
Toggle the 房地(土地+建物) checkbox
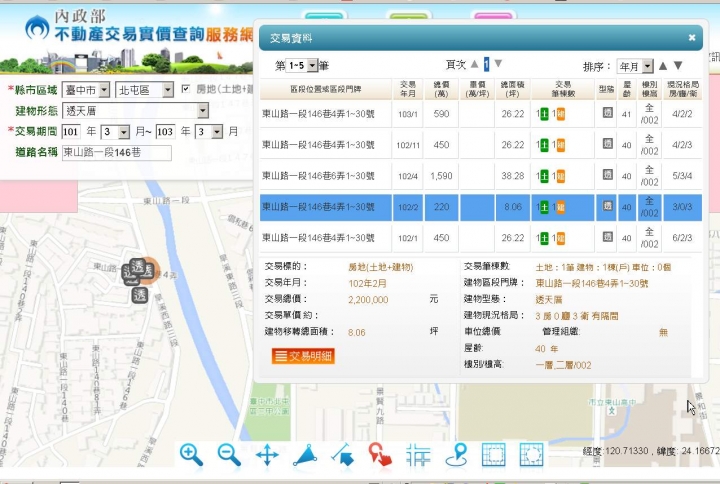coord(186,90)
